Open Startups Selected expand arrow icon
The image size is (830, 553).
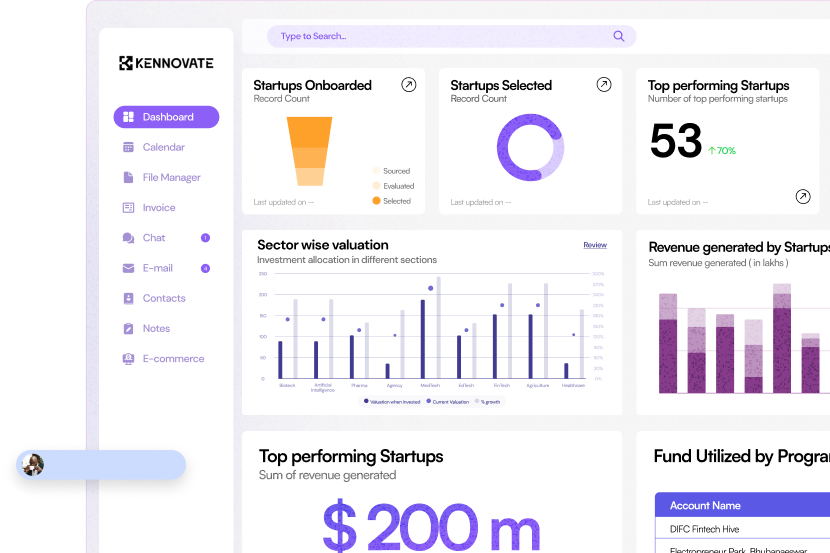pos(603,85)
